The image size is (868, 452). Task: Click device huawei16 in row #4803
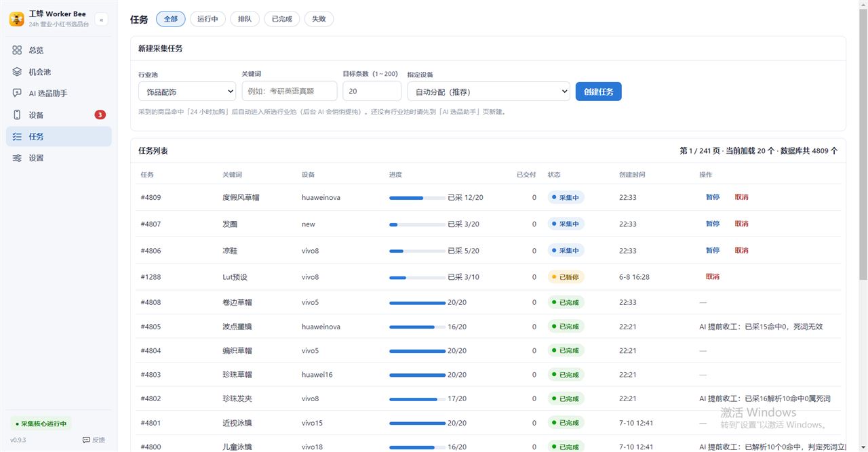317,375
